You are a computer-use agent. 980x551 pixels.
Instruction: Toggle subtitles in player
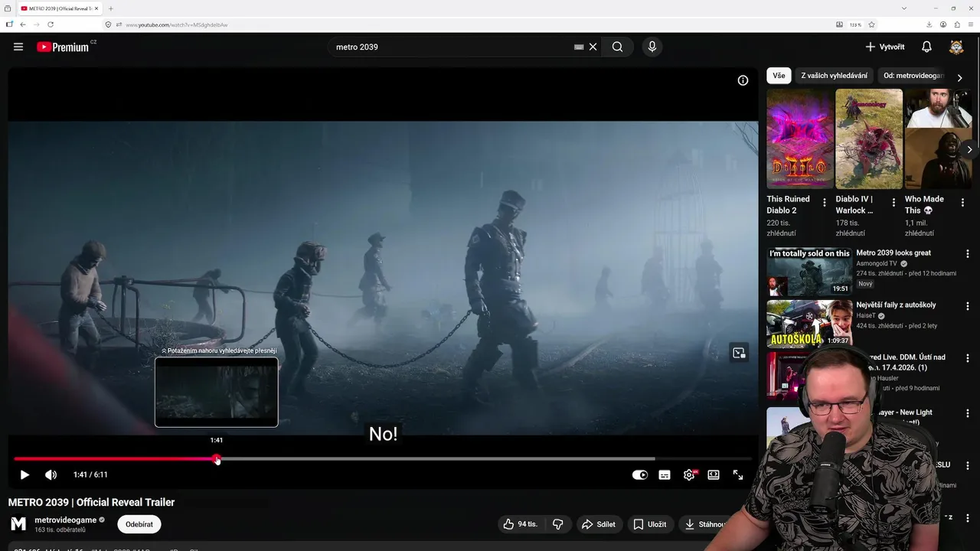click(x=665, y=474)
